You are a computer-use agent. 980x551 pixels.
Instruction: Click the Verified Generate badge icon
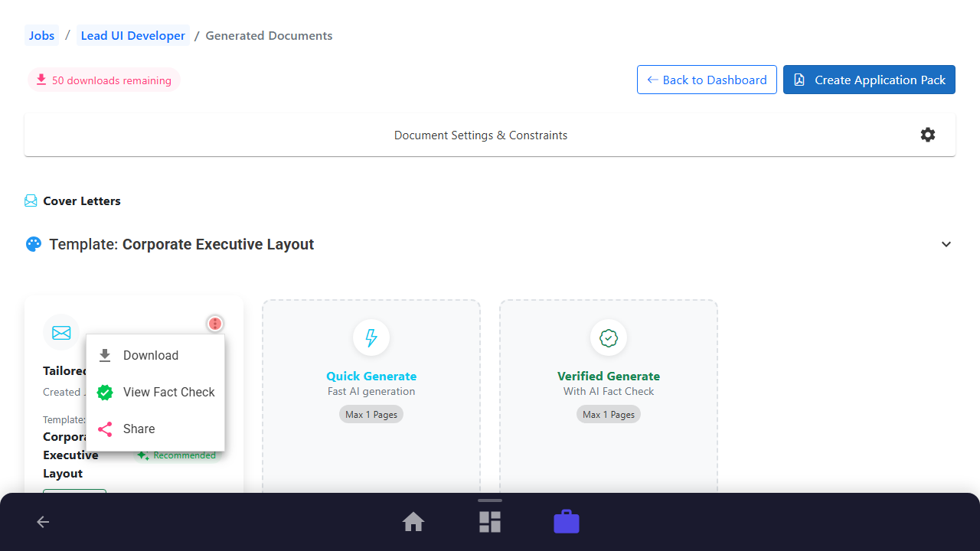pos(609,337)
